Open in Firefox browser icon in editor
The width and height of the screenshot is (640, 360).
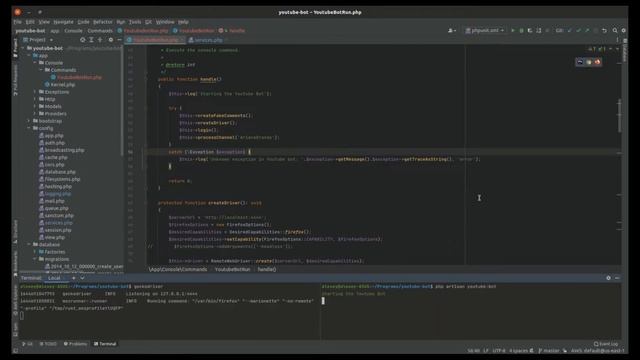597,62
